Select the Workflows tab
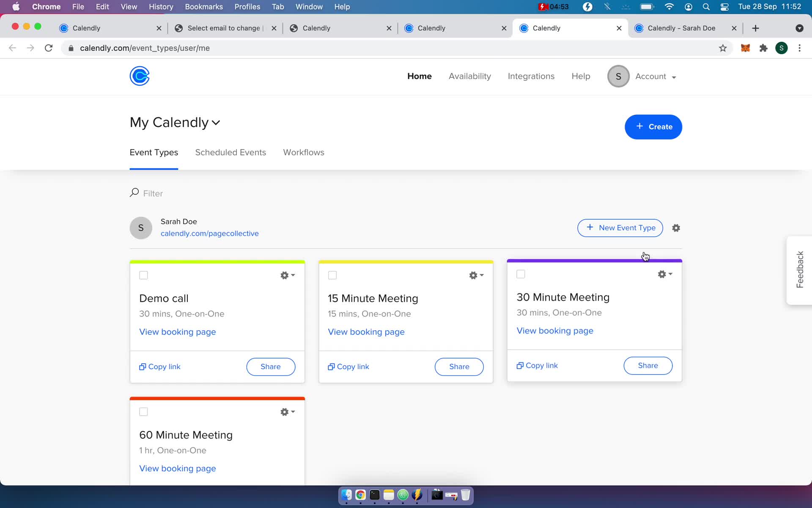This screenshot has width=812, height=508. coord(304,152)
